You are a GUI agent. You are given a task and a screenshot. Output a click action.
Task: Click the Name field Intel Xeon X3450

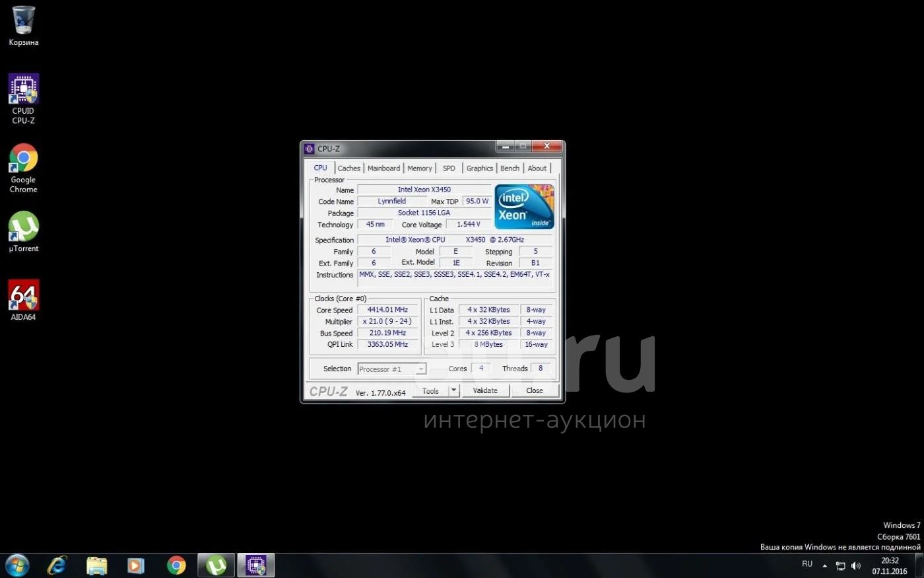(424, 190)
